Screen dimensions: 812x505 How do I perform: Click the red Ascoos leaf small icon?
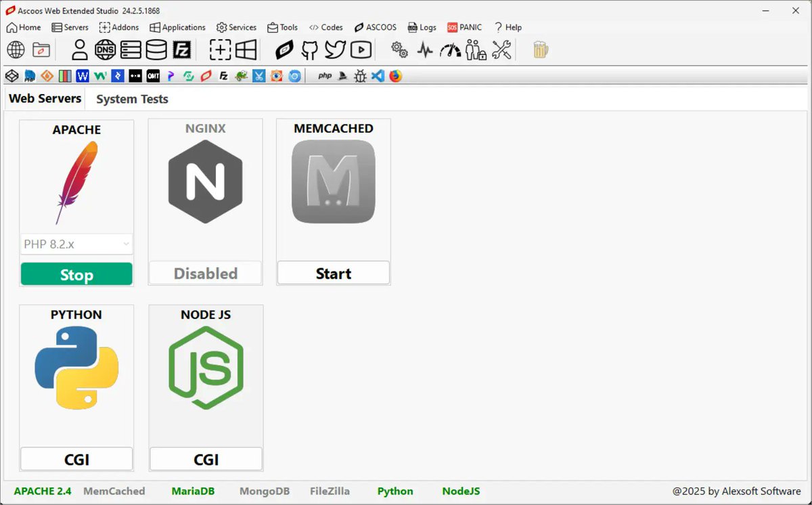(x=206, y=76)
